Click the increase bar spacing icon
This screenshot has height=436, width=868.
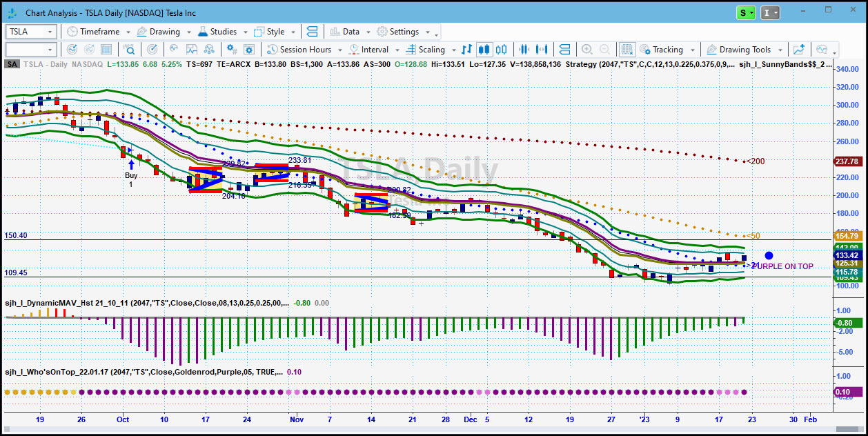pos(542,50)
